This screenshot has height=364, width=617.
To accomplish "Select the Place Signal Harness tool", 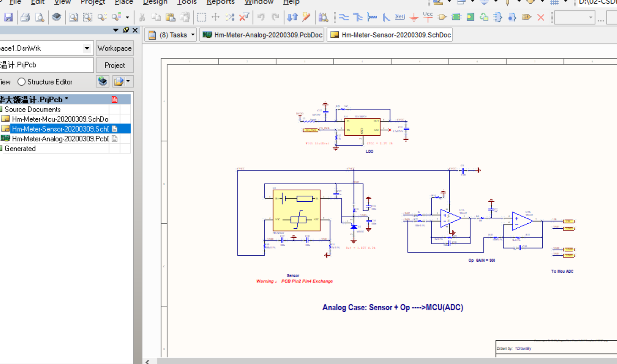I will tap(372, 17).
